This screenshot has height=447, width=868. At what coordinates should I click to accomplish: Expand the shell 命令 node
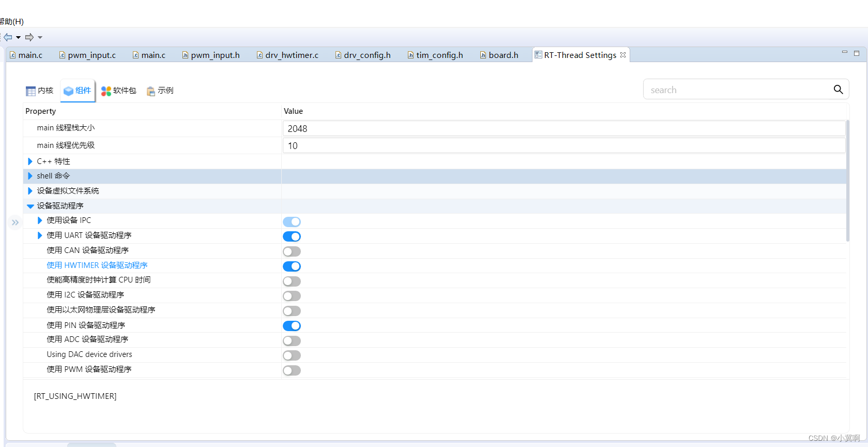[30, 176]
